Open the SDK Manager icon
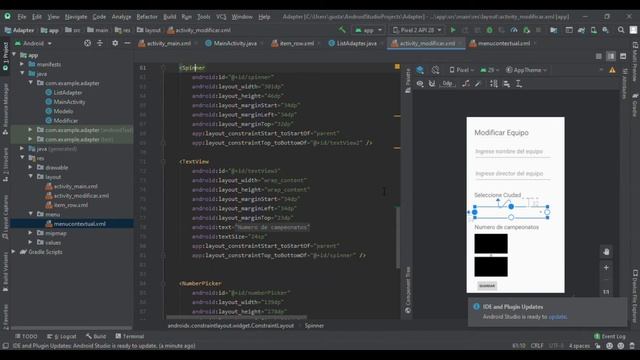 [x=606, y=30]
